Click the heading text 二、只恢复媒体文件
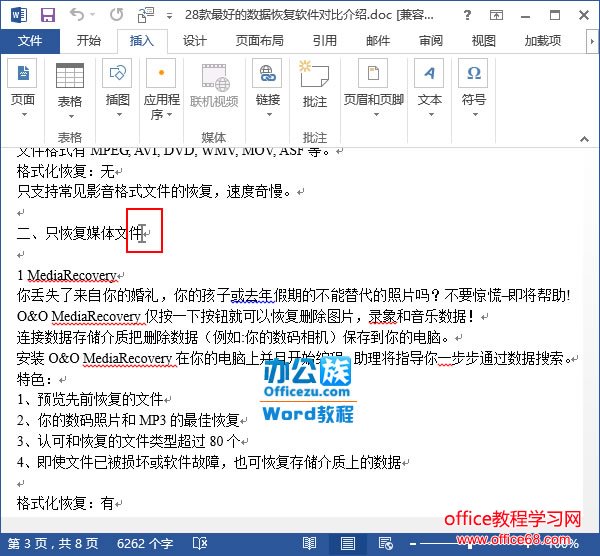 [x=80, y=233]
